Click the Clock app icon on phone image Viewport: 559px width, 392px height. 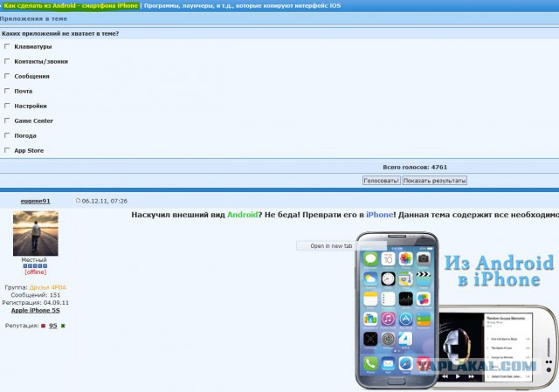point(388,279)
